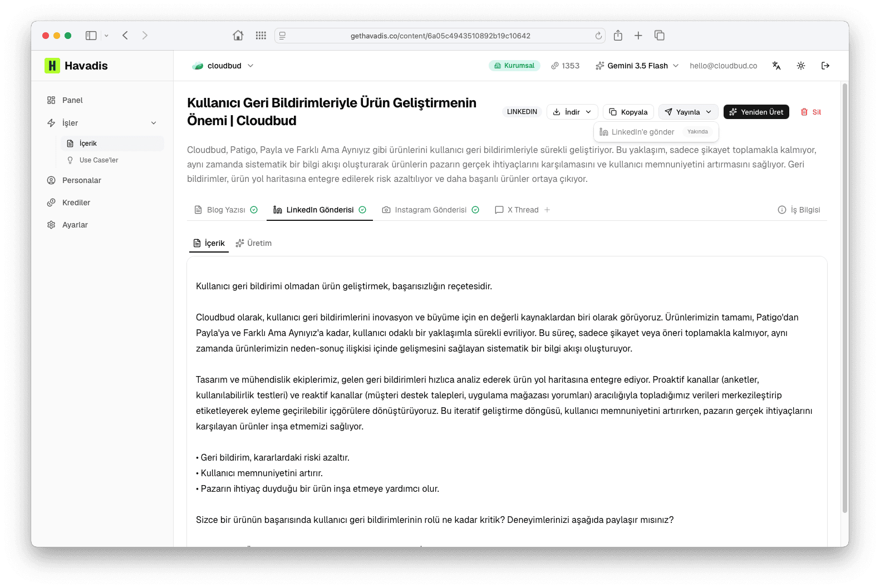Show the tab overview icon

pos(660,36)
